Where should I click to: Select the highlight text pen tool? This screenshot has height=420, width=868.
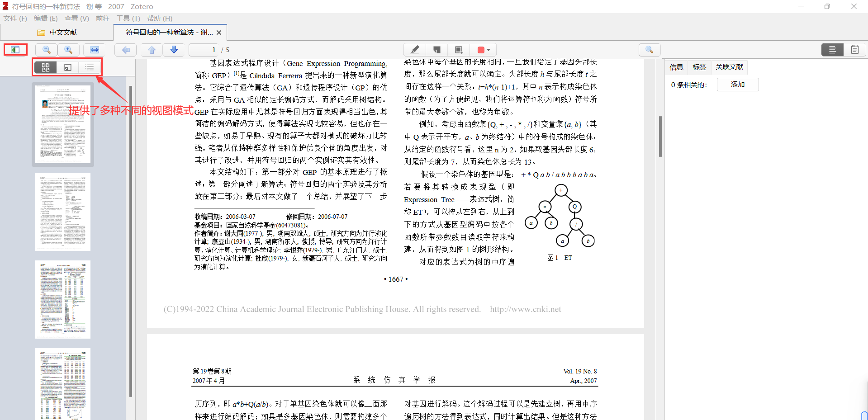click(414, 50)
